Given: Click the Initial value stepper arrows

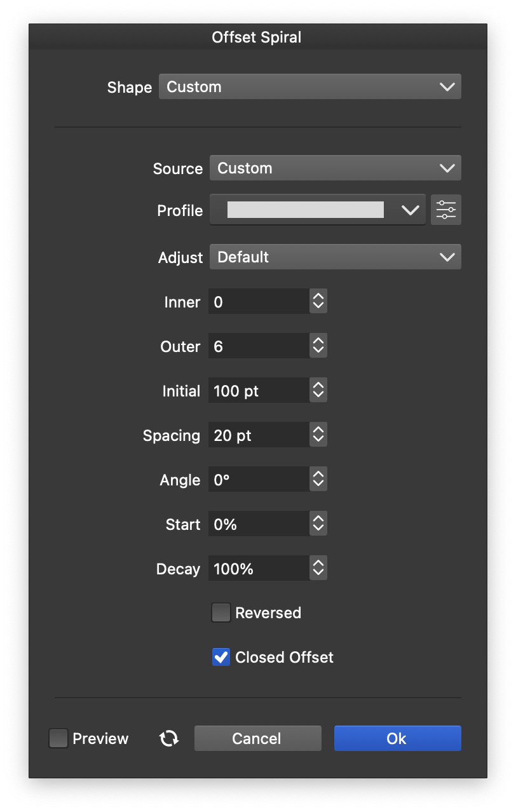Looking at the screenshot, I should [318, 391].
